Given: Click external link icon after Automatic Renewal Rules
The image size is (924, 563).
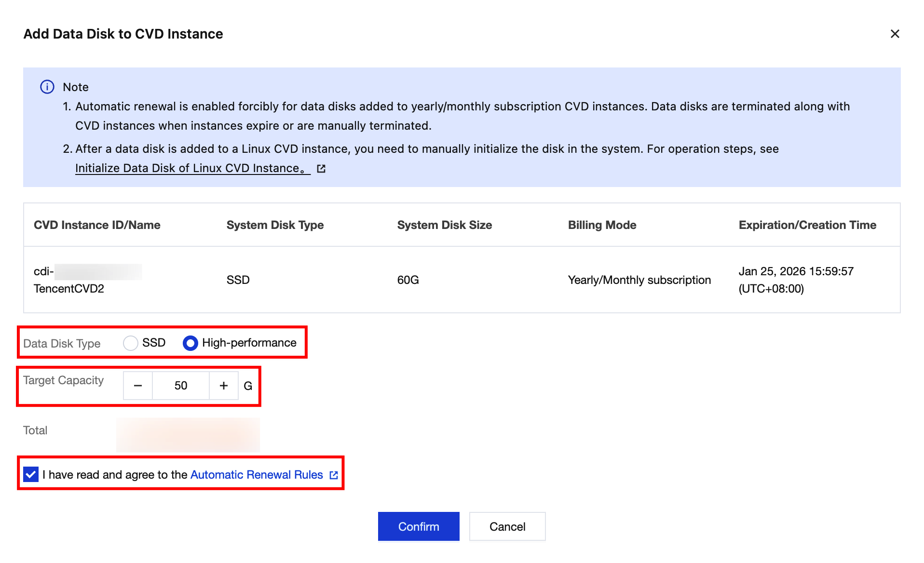Looking at the screenshot, I should (x=334, y=475).
